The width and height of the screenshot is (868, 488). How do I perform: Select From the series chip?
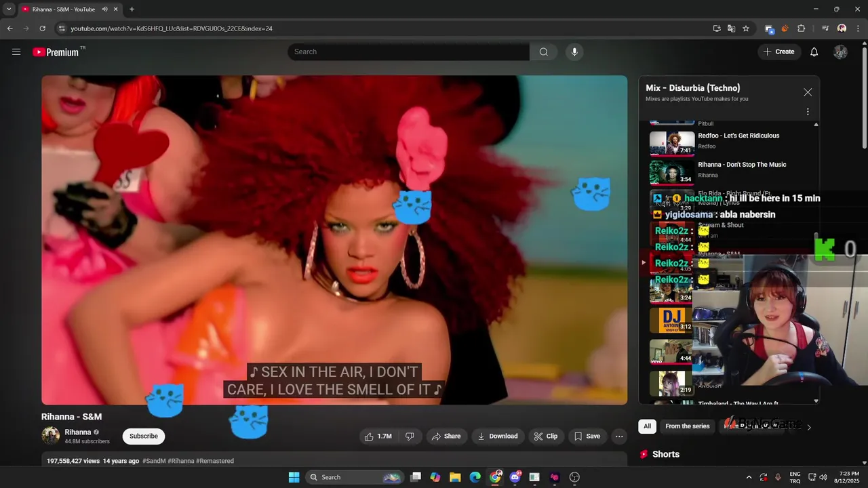tap(688, 426)
